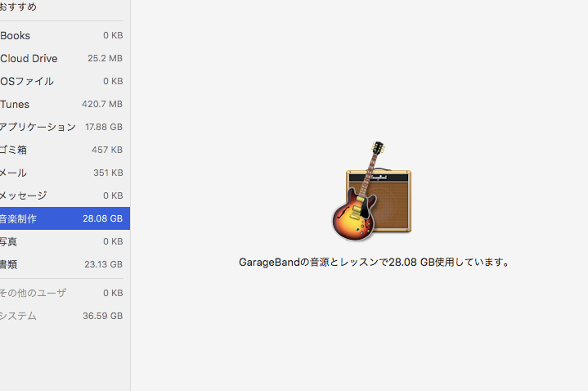Click the GarageBand 28.08 GB usage description
This screenshot has width=588, height=391.
(x=374, y=263)
